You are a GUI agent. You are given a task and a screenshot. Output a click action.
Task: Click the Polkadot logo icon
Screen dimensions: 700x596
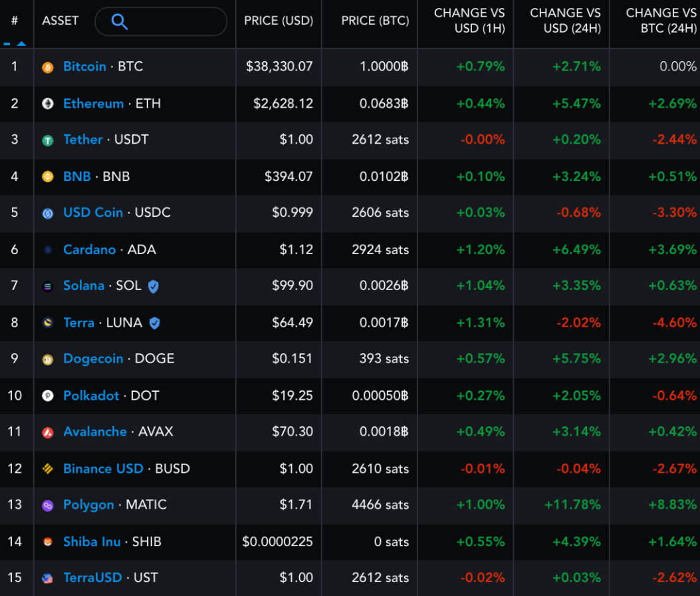pyautogui.click(x=48, y=396)
